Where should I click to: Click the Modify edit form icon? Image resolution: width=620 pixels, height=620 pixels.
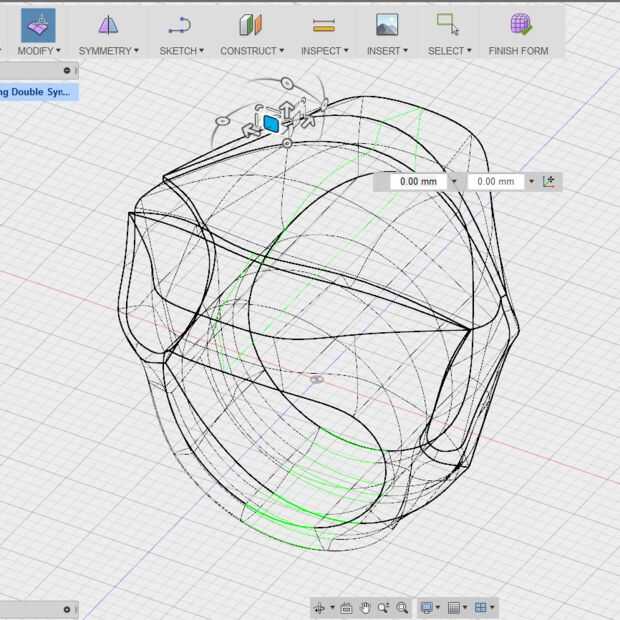point(38,25)
